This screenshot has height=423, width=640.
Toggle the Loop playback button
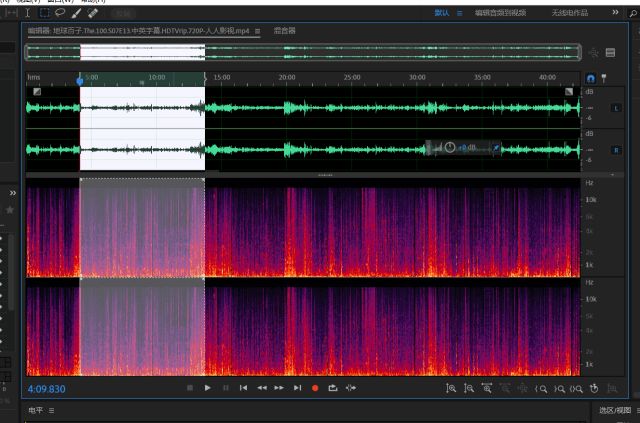[x=332, y=388]
